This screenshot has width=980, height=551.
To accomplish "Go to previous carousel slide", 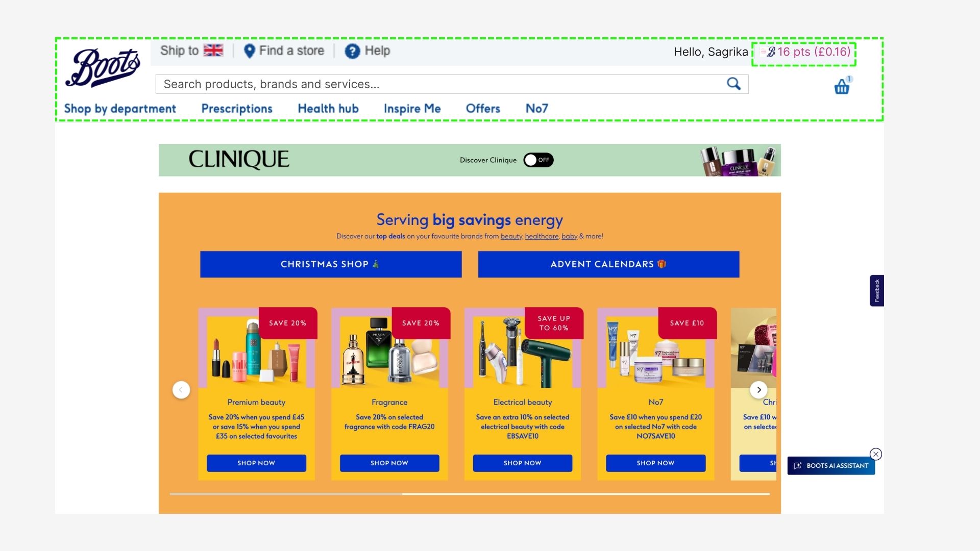I will pos(181,390).
